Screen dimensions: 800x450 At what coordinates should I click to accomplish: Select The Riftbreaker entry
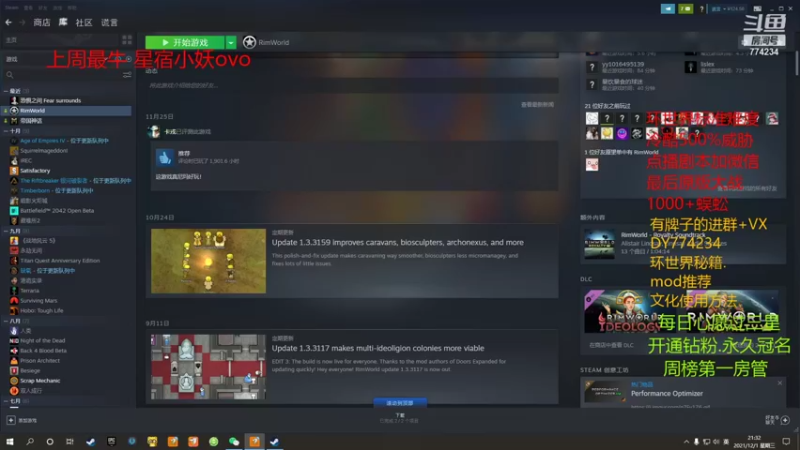pos(76,181)
